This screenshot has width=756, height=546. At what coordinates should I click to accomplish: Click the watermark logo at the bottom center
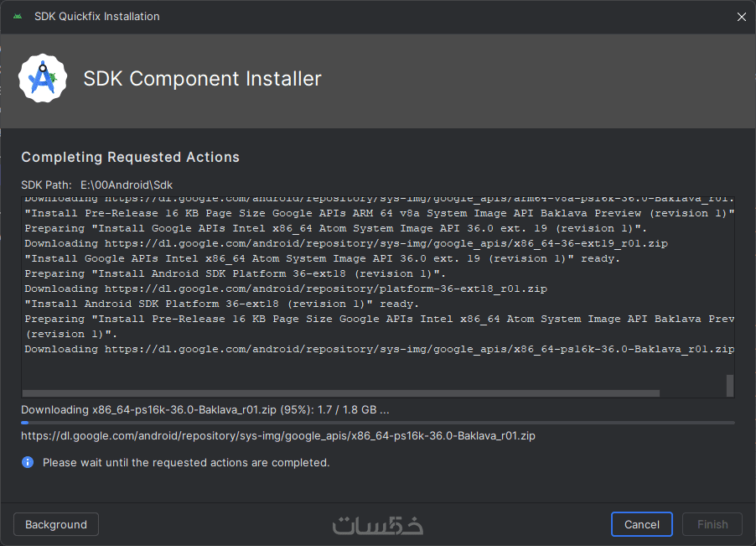[378, 525]
